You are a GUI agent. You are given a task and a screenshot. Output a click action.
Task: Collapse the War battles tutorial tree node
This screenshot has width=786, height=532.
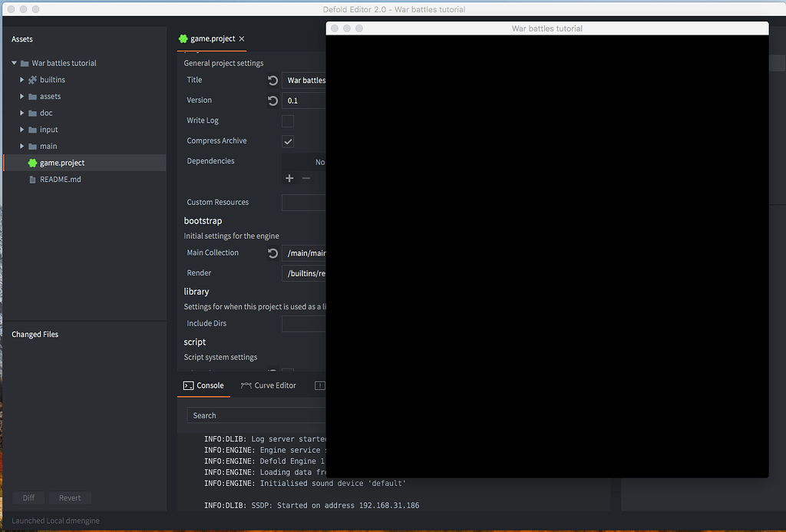(x=13, y=63)
